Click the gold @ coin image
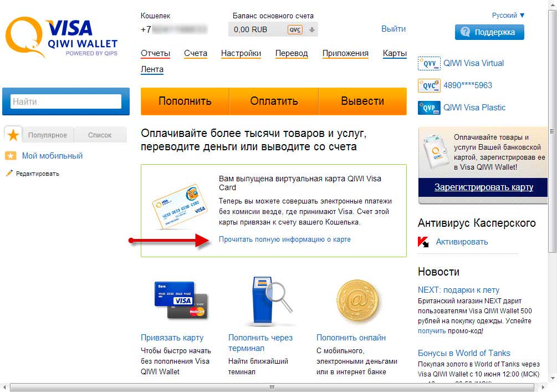557x392 pixels. coord(357,302)
